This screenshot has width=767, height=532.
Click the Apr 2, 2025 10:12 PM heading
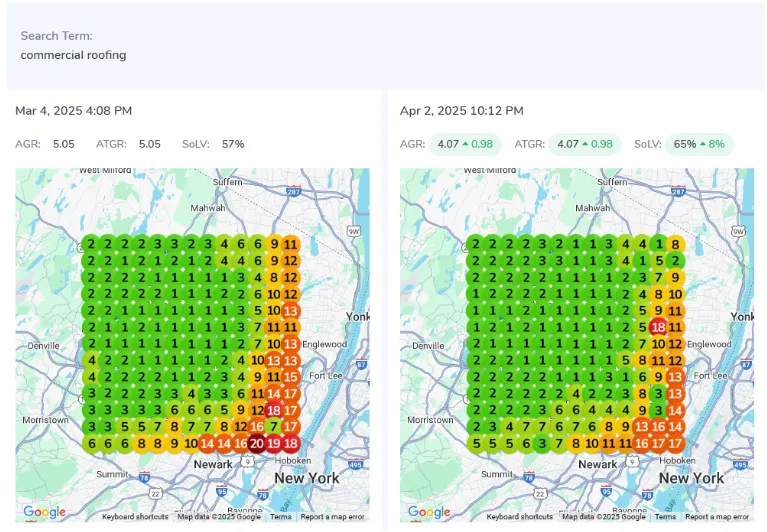460,111
